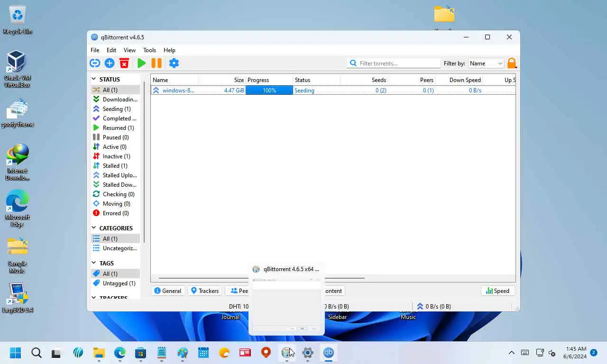Click the Windows Start button
This screenshot has height=364, width=607.
16,353
